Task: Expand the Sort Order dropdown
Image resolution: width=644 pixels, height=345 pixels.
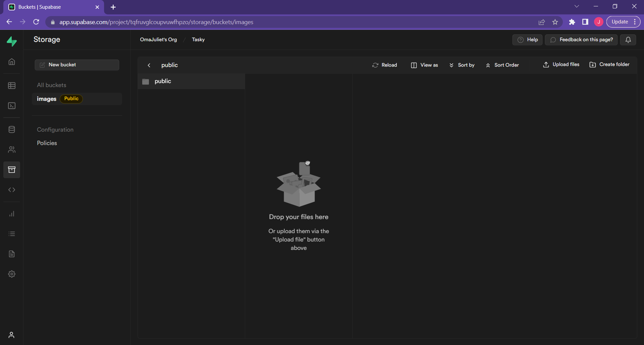Action: click(502, 65)
